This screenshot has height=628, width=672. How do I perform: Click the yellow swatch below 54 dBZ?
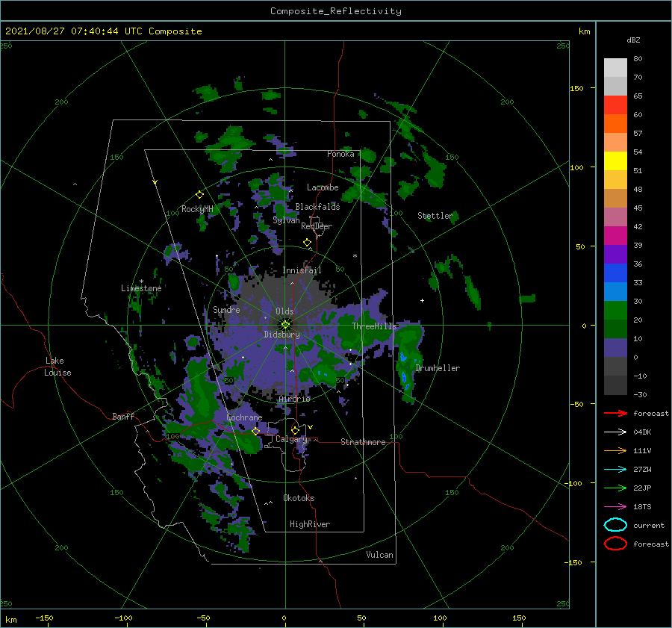click(x=615, y=161)
